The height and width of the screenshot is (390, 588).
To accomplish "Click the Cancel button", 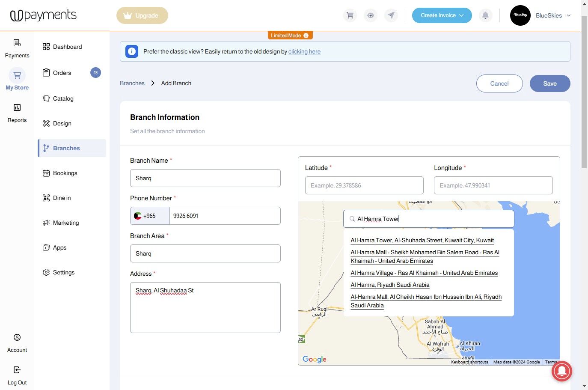I will [x=499, y=83].
